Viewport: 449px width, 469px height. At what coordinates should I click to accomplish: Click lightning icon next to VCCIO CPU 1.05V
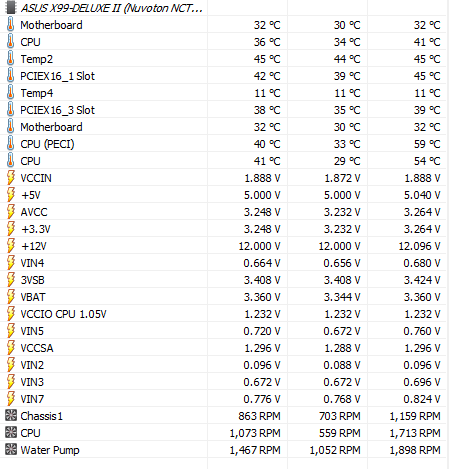(x=11, y=314)
